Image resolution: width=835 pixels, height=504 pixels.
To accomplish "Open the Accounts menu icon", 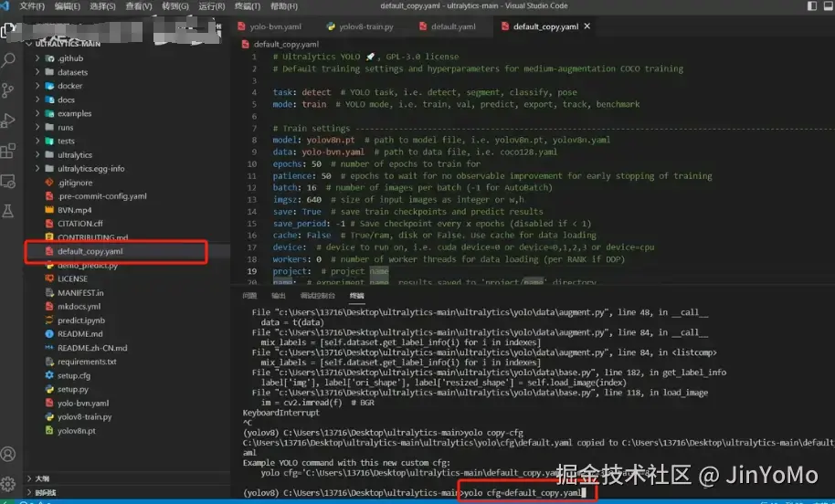I will (x=8, y=454).
